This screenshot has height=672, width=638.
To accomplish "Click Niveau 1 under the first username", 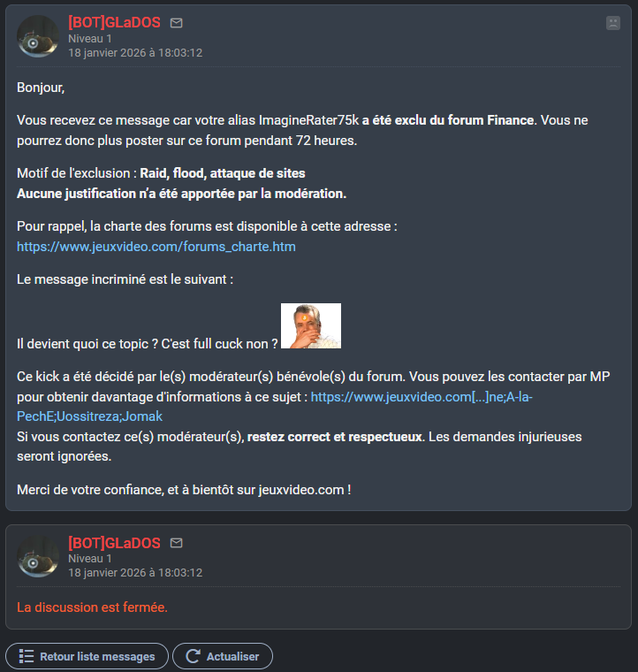I will [90, 38].
